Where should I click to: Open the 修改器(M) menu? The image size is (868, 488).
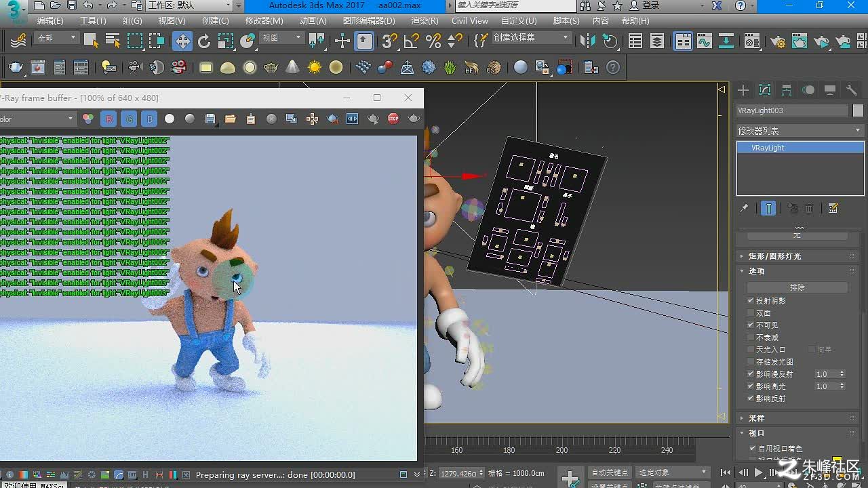point(264,21)
